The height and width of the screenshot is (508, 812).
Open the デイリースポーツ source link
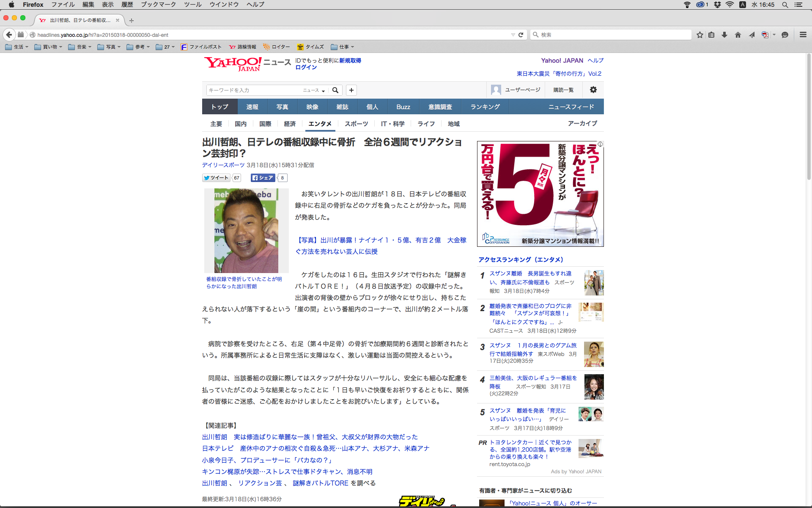(223, 165)
